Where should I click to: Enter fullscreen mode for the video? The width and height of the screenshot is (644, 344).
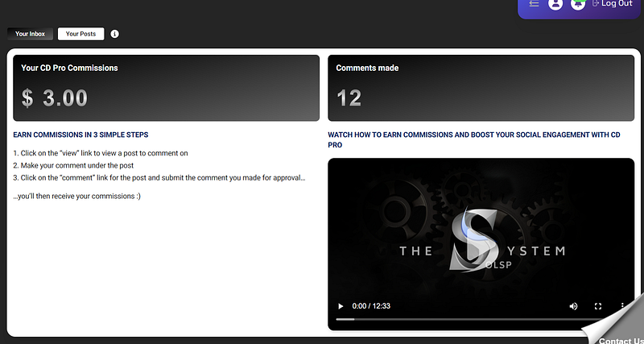(598, 306)
